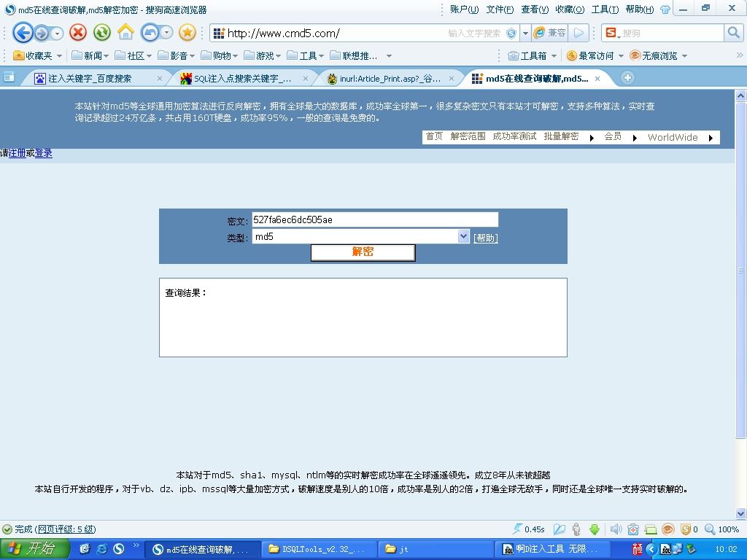The image size is (747, 560).
Task: Click the 密文 ciphertext input field
Action: pos(375,219)
